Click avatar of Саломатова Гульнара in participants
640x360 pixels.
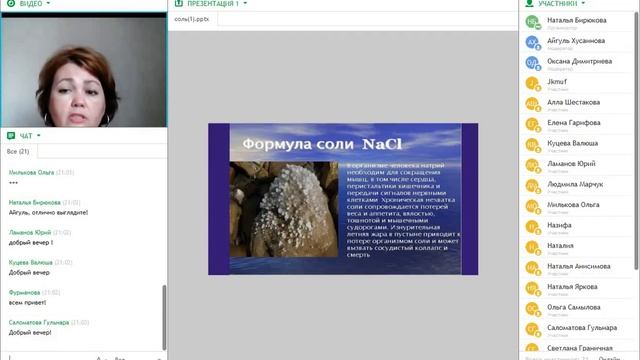532,329
